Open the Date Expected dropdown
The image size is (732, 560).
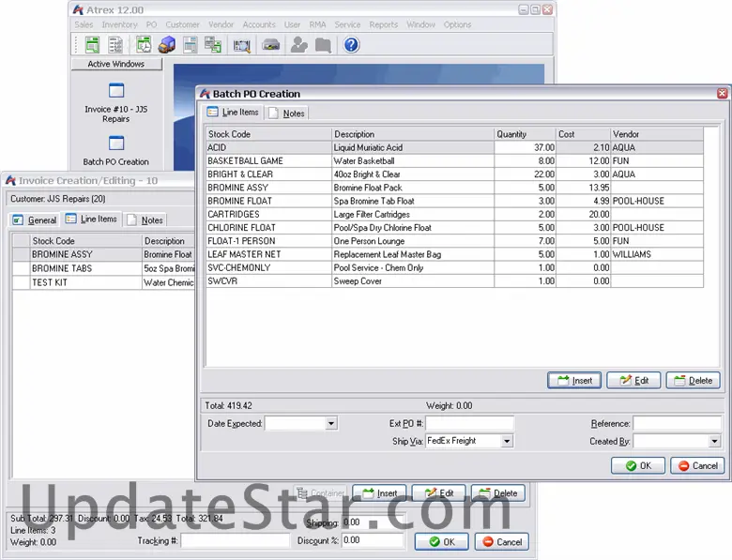click(330, 424)
